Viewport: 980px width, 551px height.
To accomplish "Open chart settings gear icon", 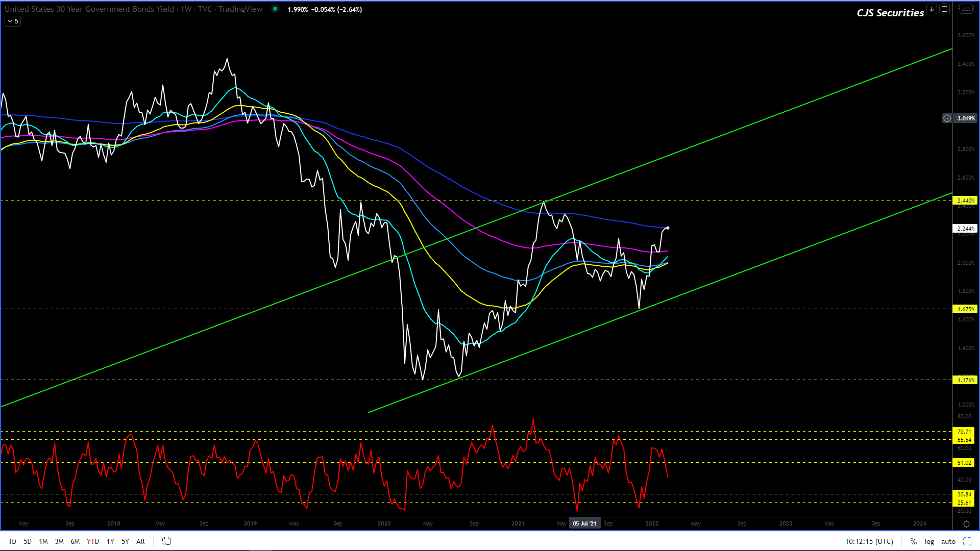I will [966, 524].
